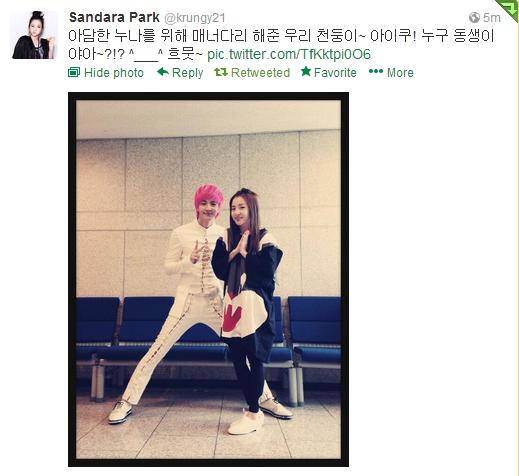Expand the More options menu
Screen dimensions: 519x476
click(400, 73)
